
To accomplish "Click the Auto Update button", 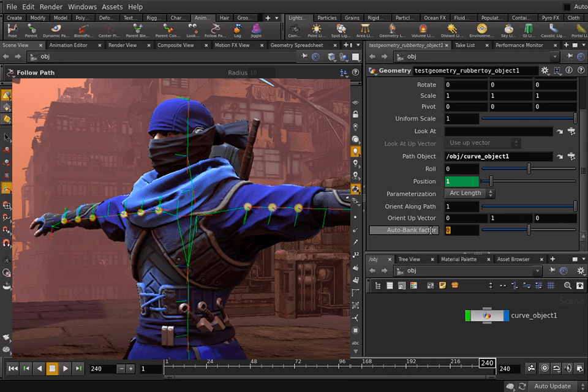I will 552,386.
